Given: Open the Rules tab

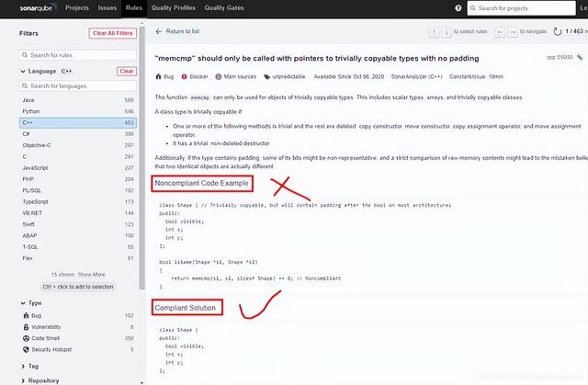Looking at the screenshot, I should click(x=134, y=8).
